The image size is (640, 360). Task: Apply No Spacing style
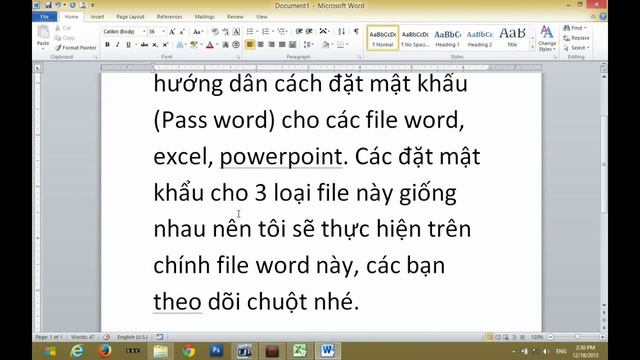click(415, 38)
